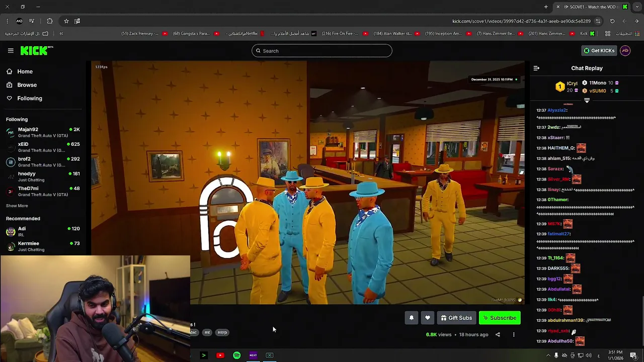Click username DARK555 in chat
This screenshot has height=362, width=644.
click(x=558, y=268)
